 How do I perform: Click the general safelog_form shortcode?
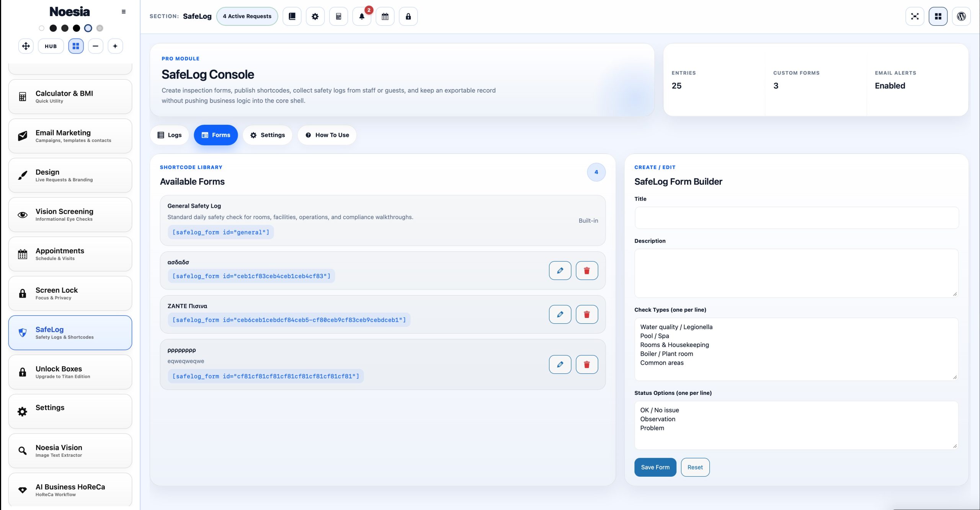(221, 232)
